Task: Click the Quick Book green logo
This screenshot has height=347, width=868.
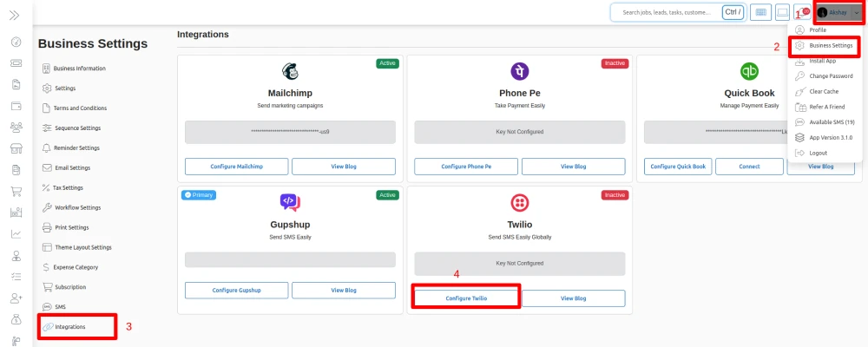Action: [750, 71]
